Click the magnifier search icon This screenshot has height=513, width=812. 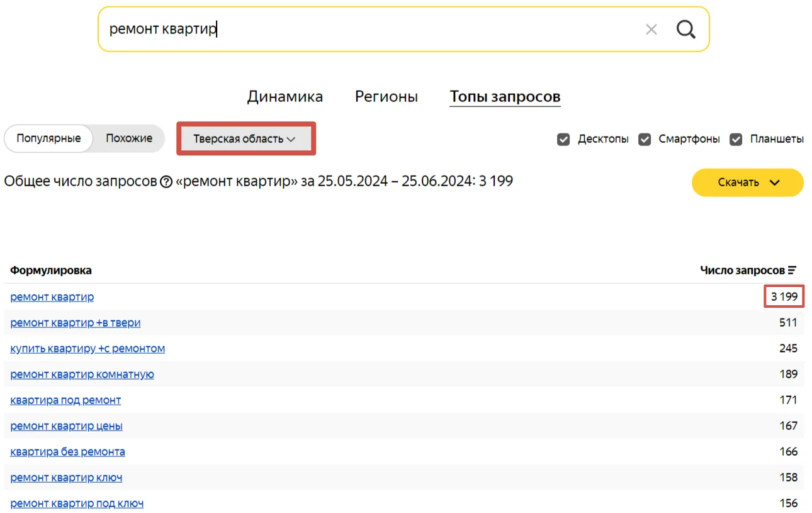click(685, 29)
